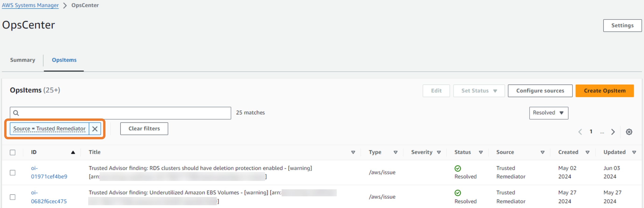Screen dimensions: 644x208
Task: Sort the Title column
Action: click(353, 152)
